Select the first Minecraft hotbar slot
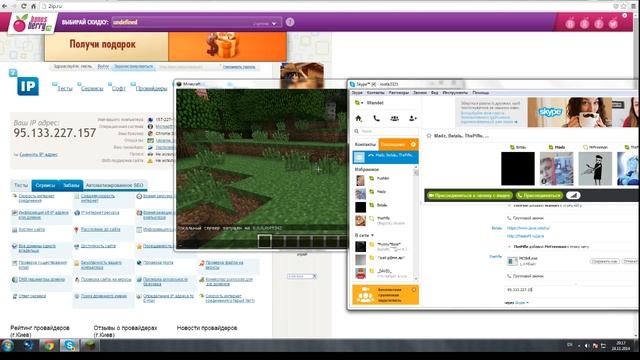This screenshot has width=640, height=360. 264,241
